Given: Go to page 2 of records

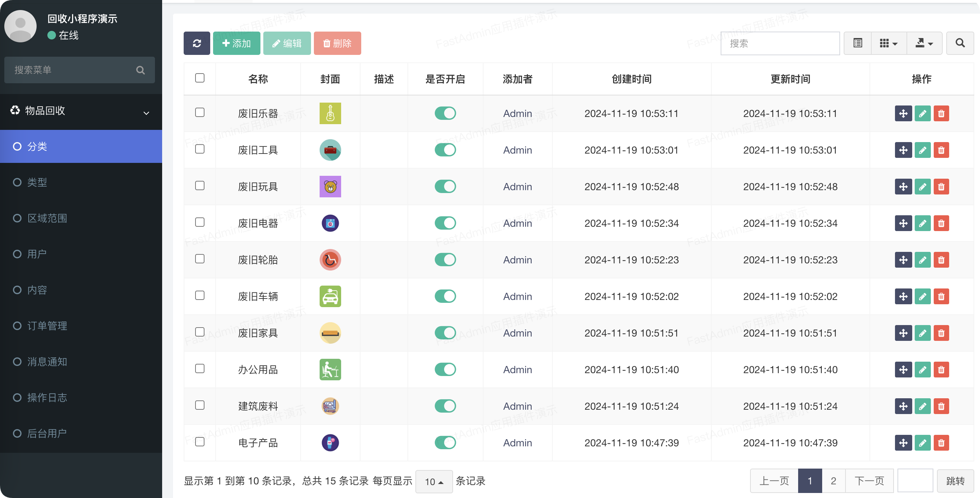Looking at the screenshot, I should (833, 481).
